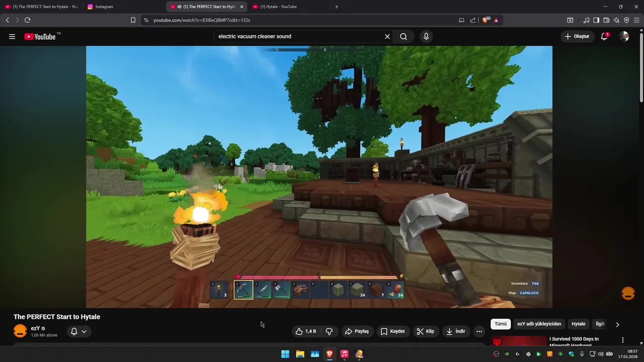Create a clip with Klip
644x362 pixels.
pos(425,331)
